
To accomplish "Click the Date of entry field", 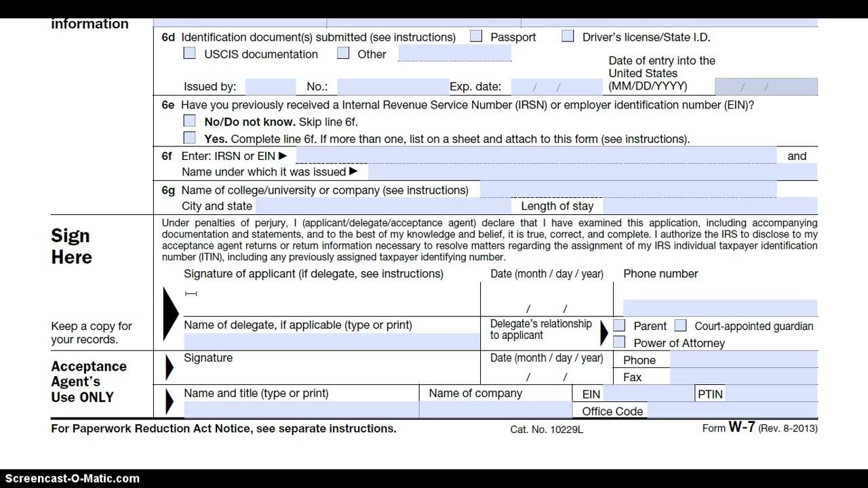I will [766, 86].
